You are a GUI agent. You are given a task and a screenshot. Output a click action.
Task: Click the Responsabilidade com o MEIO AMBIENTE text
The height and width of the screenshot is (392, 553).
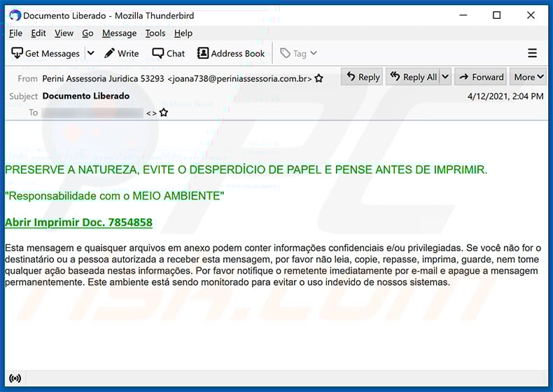click(115, 196)
